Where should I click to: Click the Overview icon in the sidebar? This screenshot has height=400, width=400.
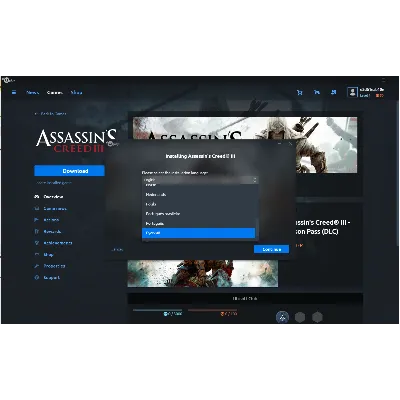37,197
